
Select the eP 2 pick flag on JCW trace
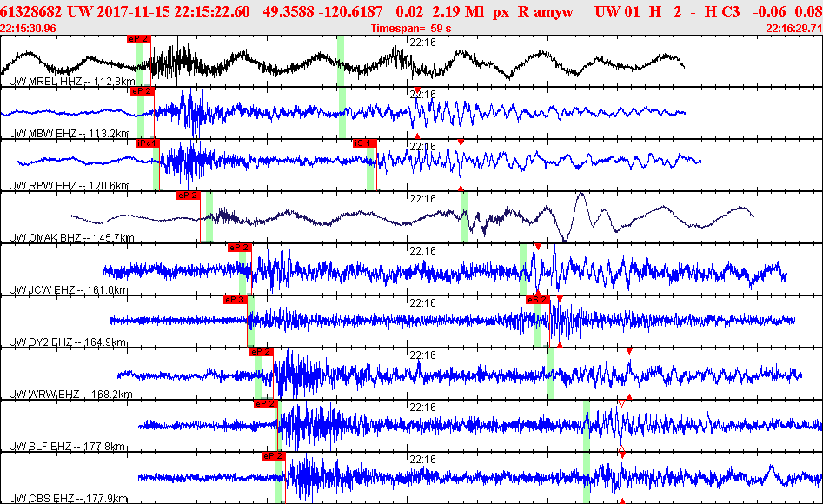click(240, 248)
